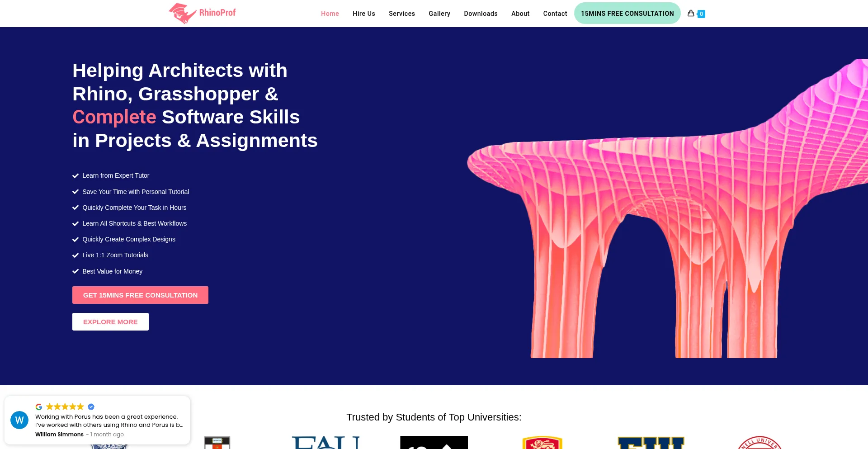868x449 pixels.
Task: Open the shopping cart icon
Action: point(691,14)
